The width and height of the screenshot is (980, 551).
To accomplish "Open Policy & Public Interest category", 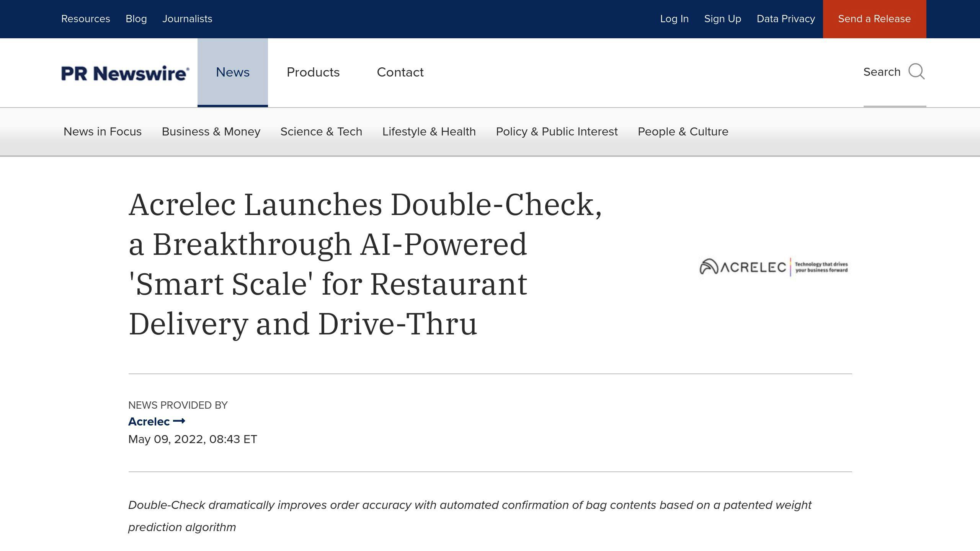I will pos(557,132).
